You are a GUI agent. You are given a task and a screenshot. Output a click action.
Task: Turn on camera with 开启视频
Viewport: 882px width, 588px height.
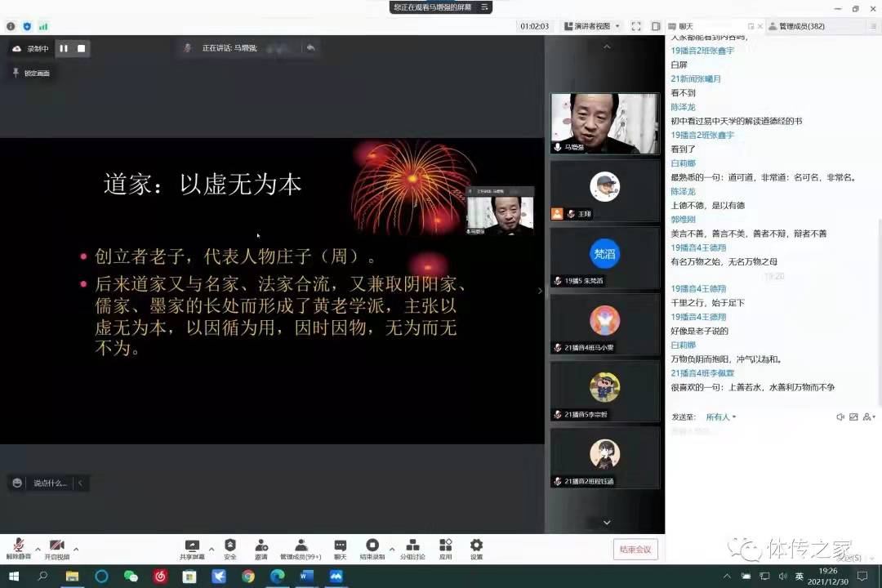click(x=56, y=547)
